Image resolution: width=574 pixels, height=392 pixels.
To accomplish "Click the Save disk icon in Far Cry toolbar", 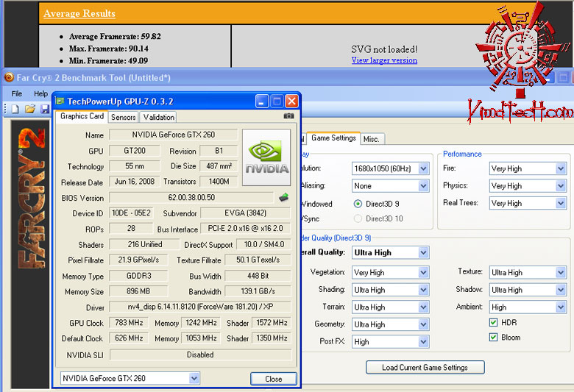I will (x=45, y=109).
